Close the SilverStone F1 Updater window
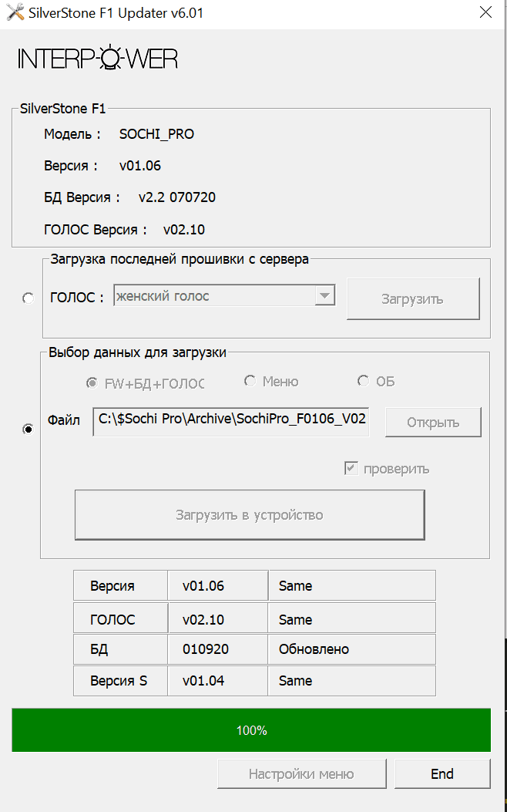This screenshot has width=507, height=812. 485,12
